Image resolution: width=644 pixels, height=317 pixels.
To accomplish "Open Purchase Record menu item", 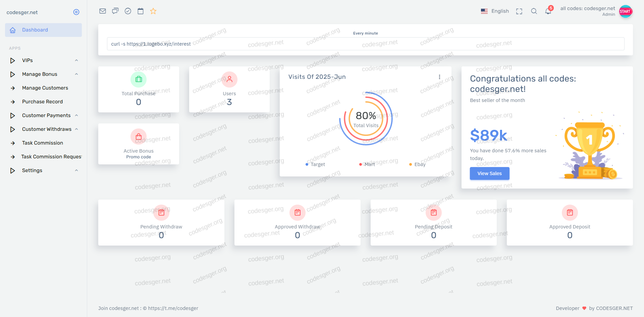I will tap(42, 102).
